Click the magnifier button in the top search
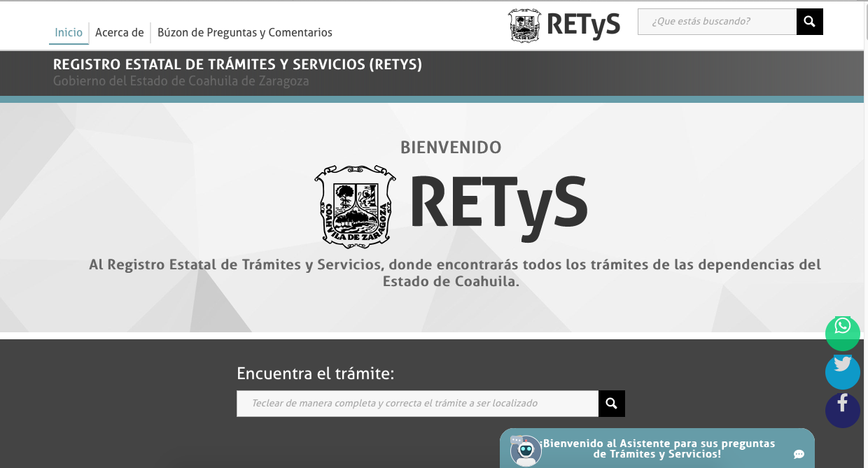 pos(809,22)
